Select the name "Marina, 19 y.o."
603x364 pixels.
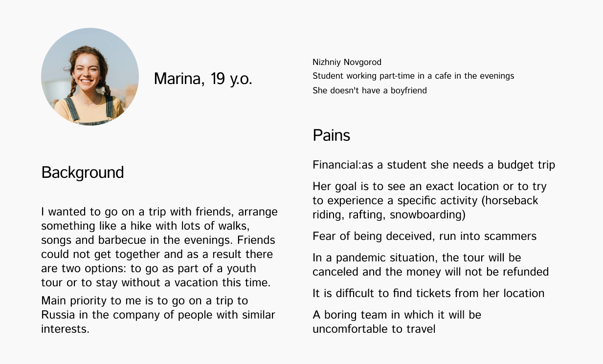pyautogui.click(x=203, y=78)
